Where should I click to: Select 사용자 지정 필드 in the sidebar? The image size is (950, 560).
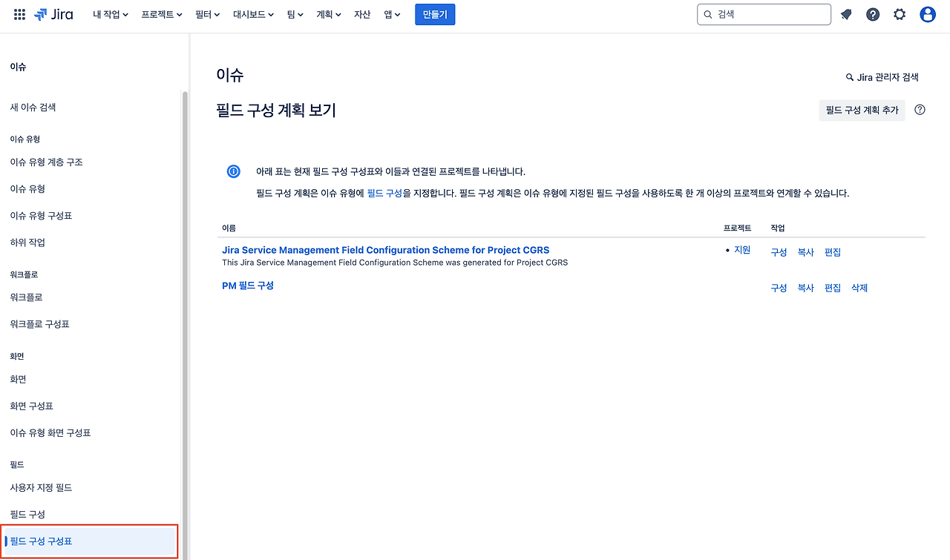point(41,487)
